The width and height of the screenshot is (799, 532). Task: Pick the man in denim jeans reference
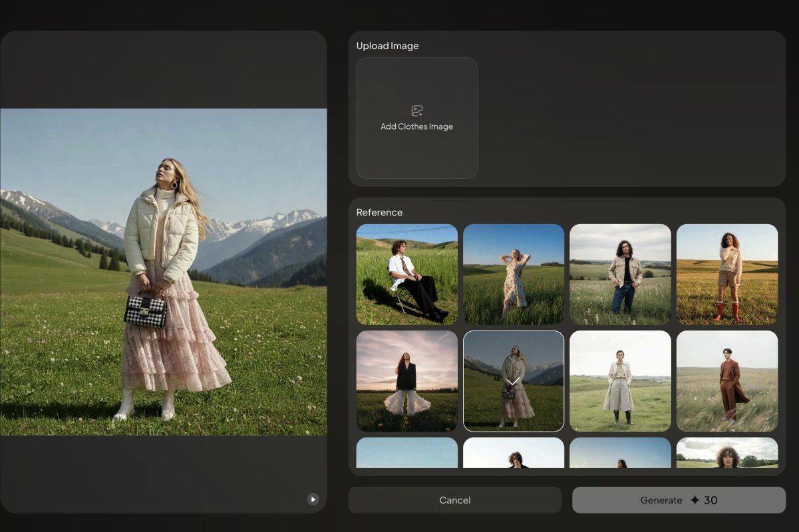[620, 275]
